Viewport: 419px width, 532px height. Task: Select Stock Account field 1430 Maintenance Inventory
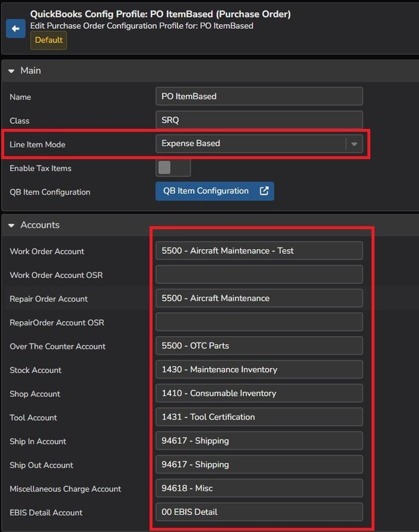pos(259,369)
